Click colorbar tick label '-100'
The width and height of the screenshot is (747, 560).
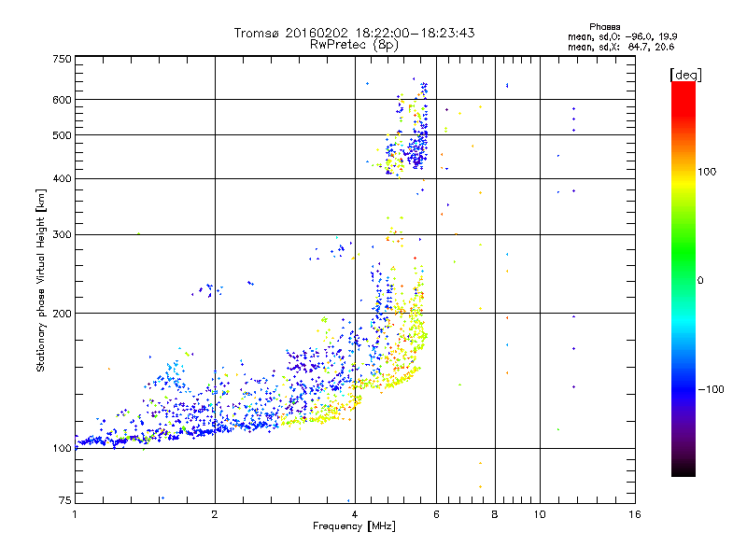tap(712, 389)
